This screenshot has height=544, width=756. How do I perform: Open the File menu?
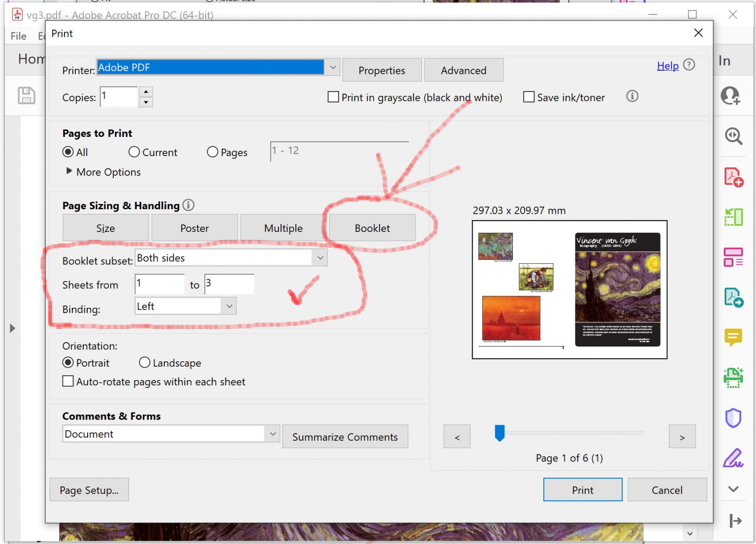(18, 35)
